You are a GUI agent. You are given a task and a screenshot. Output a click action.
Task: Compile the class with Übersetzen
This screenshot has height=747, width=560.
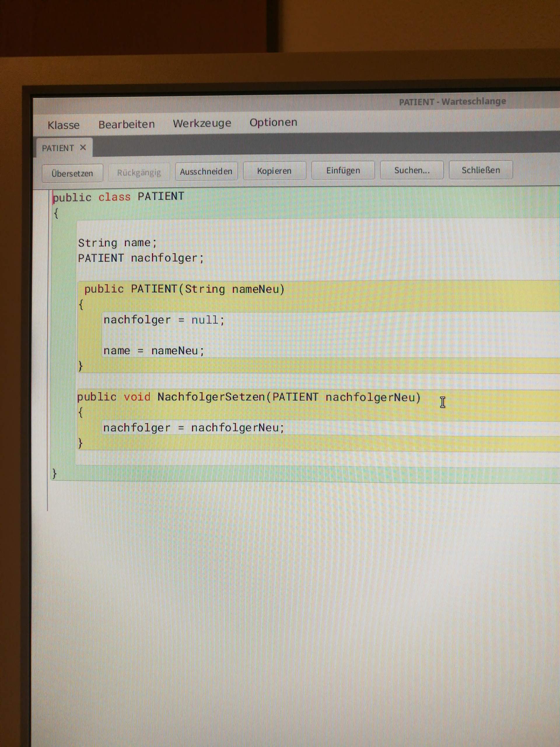click(72, 172)
